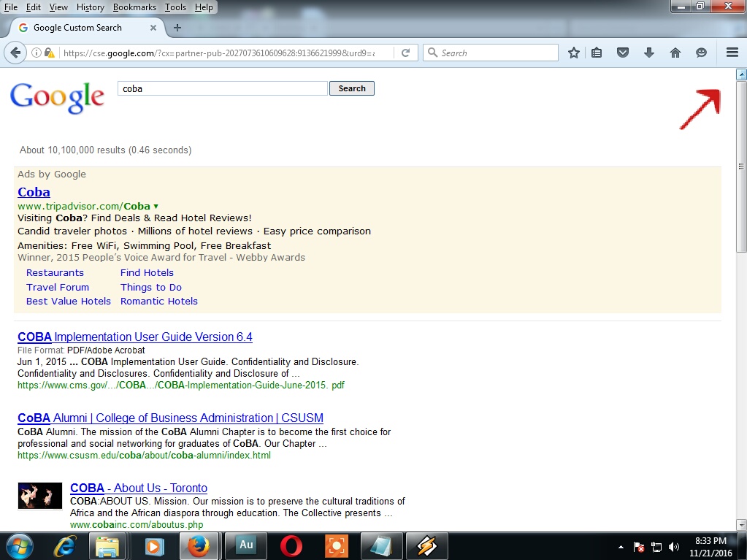Click the padlock warning icon in address bar
This screenshot has height=560, width=747.
pos(49,53)
